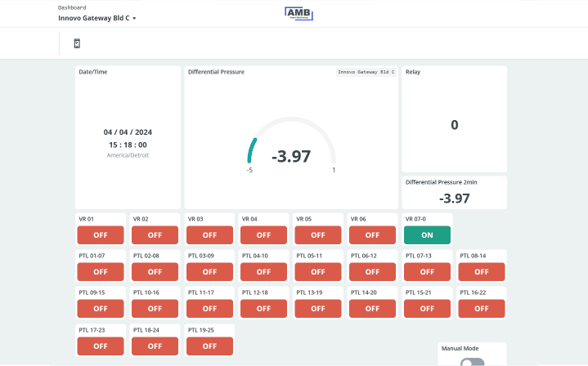This screenshot has width=588, height=366.
Task: Click the device icon in the toolbar
Action: pyautogui.click(x=77, y=43)
